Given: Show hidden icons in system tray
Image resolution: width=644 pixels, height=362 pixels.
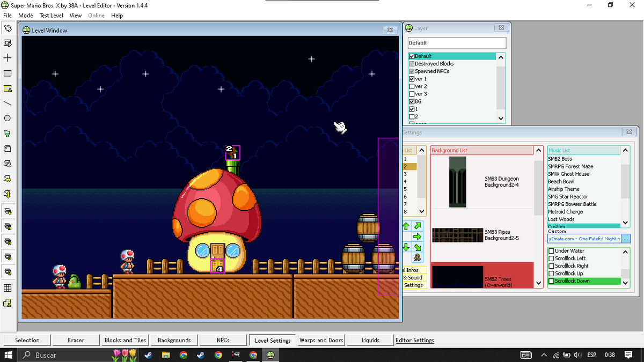Looking at the screenshot, I should click(544, 355).
